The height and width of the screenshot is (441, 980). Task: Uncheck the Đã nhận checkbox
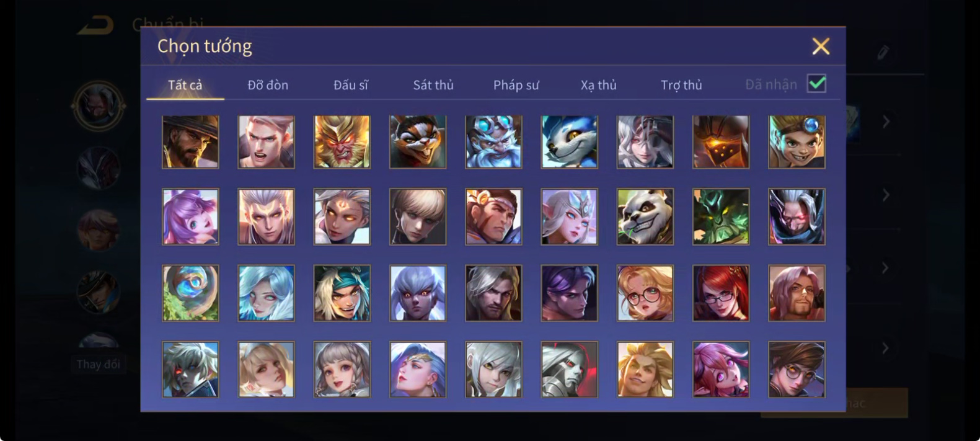(817, 84)
